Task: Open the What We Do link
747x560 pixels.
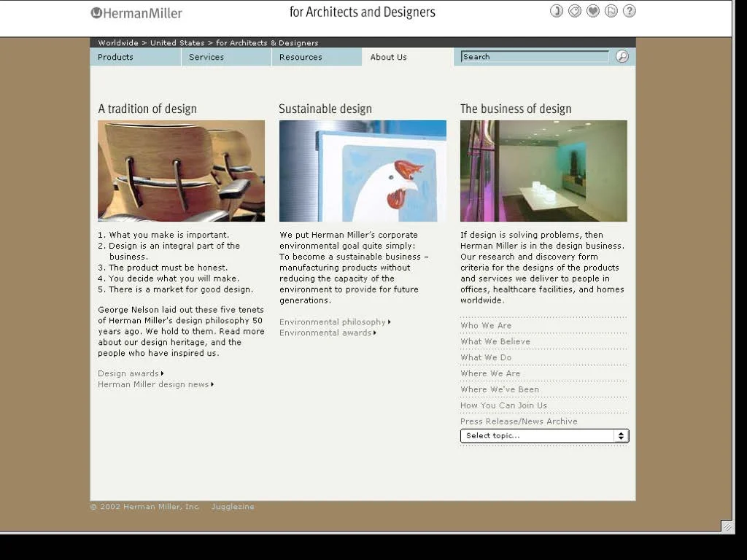Action: point(486,357)
